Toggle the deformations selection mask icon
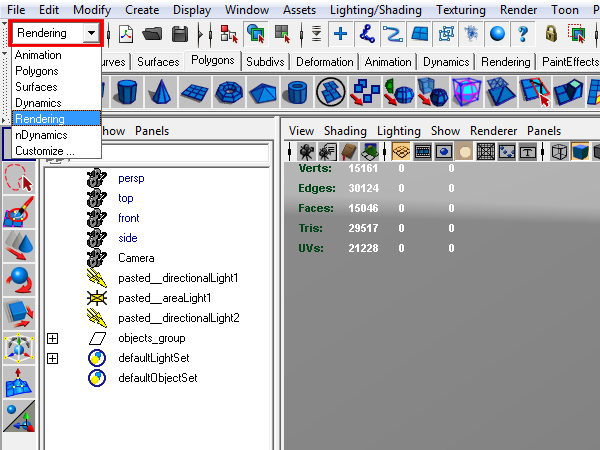The image size is (600, 450). point(446,34)
